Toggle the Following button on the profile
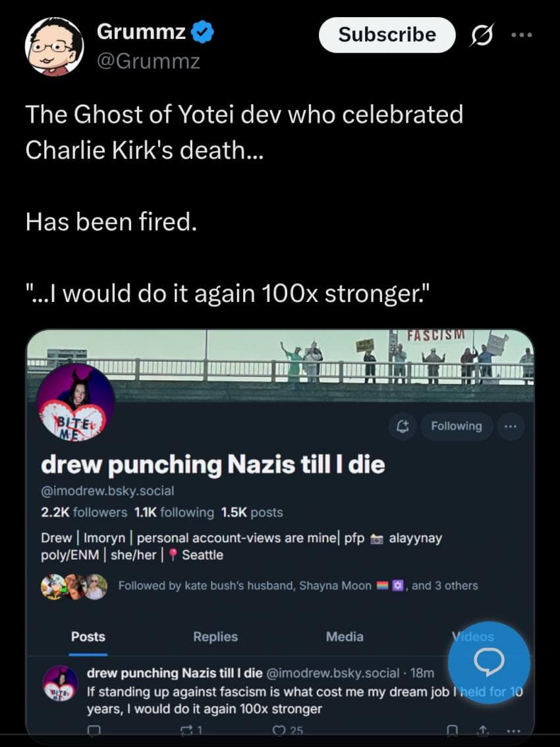This screenshot has width=560, height=747. point(456,426)
